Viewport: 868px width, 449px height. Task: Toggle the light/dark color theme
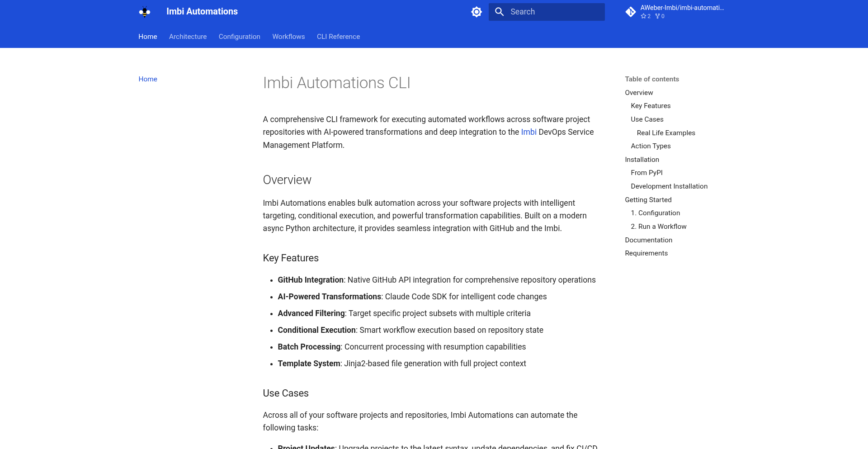(476, 12)
